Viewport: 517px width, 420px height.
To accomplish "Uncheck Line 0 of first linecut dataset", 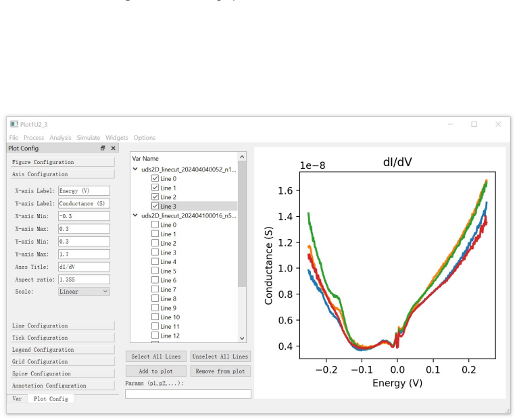I will click(155, 178).
